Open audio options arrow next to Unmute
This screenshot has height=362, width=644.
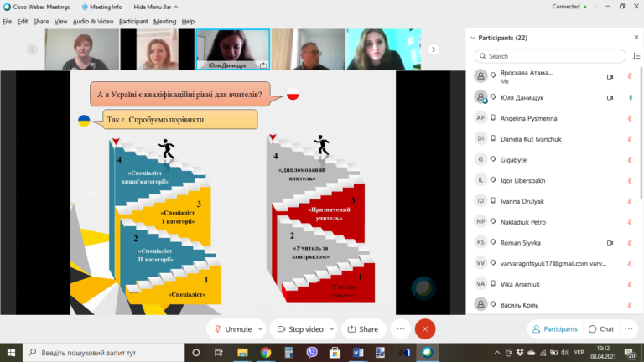tap(260, 328)
